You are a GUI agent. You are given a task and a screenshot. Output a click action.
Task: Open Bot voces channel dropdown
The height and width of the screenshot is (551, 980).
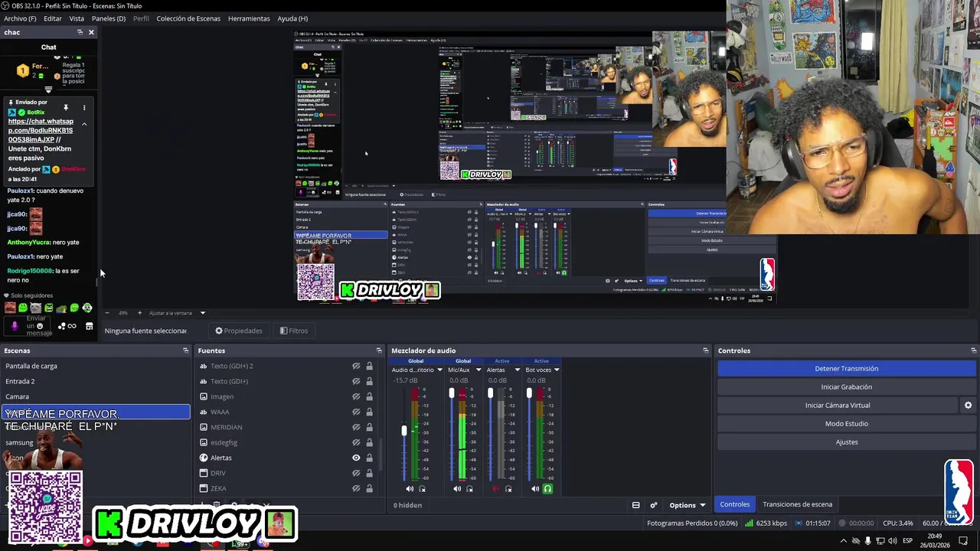[557, 370]
